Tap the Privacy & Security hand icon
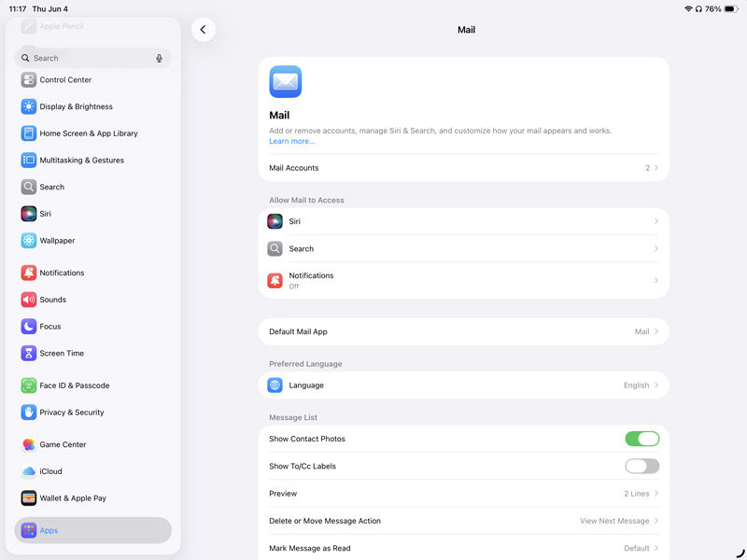 [x=29, y=413]
